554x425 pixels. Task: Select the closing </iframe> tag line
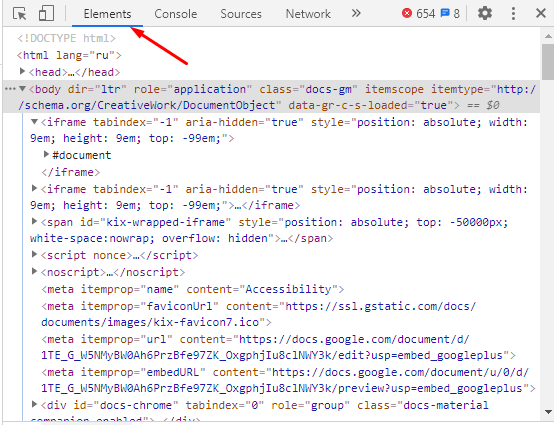click(x=71, y=172)
